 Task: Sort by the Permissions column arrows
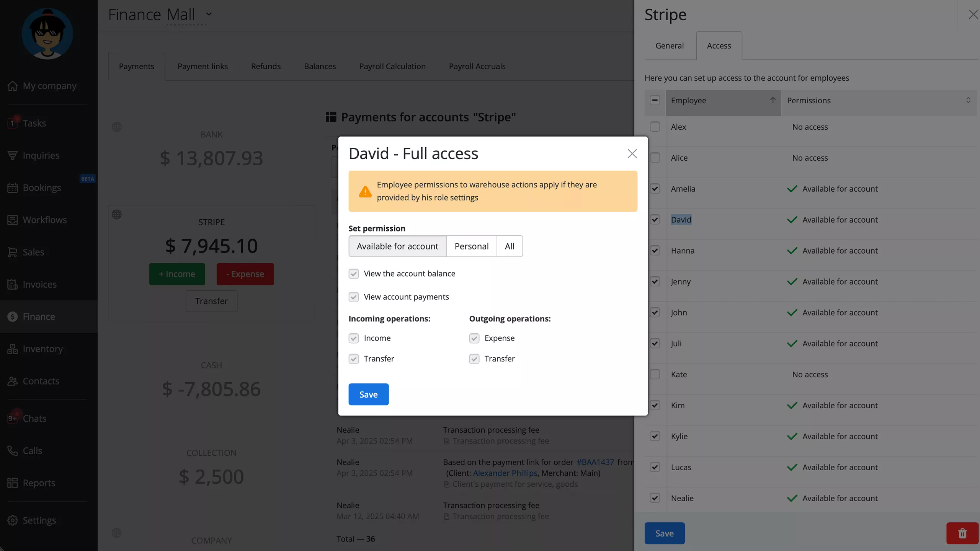click(968, 100)
